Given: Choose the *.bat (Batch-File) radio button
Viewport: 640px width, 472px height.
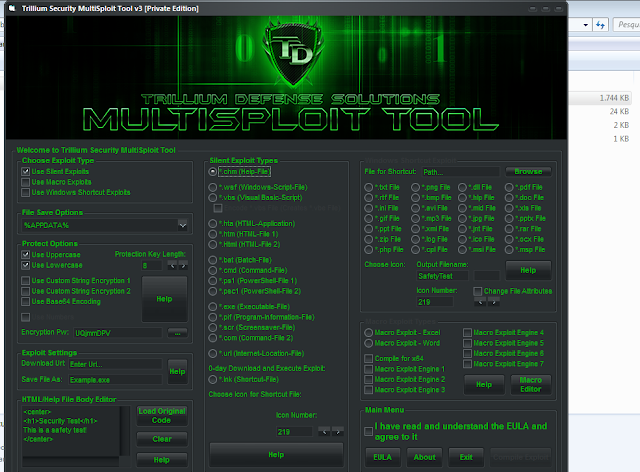Looking at the screenshot, I should pos(213,260).
